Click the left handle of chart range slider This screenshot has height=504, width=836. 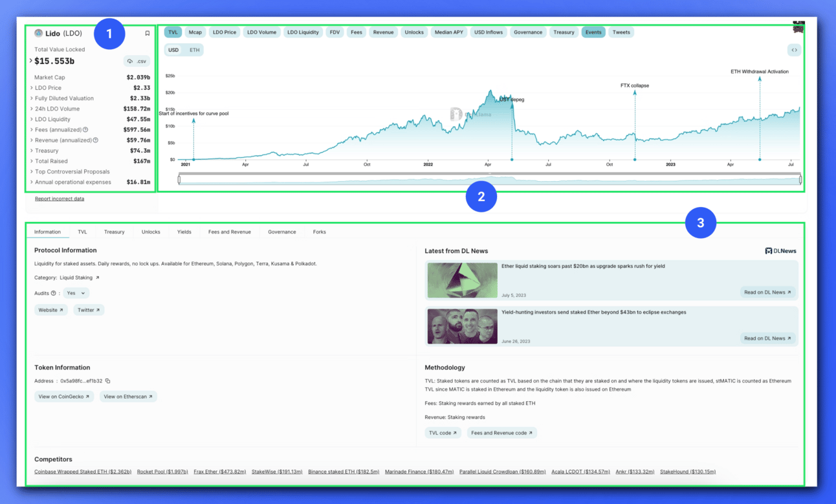[x=179, y=180]
